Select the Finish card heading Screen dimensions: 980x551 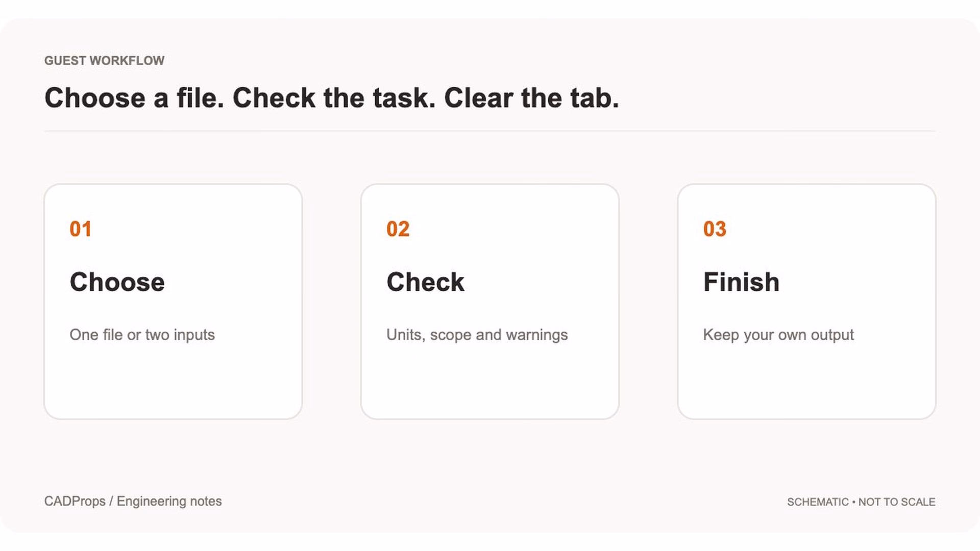741,282
